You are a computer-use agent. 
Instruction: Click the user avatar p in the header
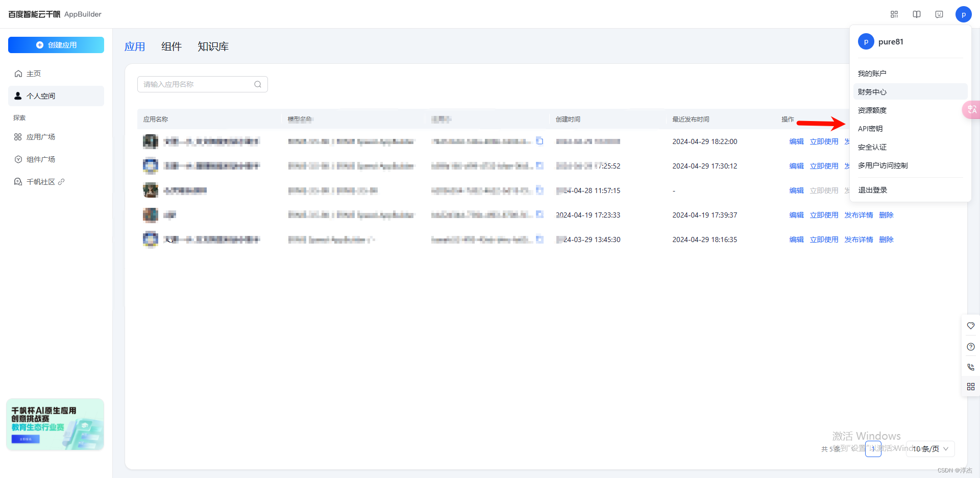[x=964, y=14]
